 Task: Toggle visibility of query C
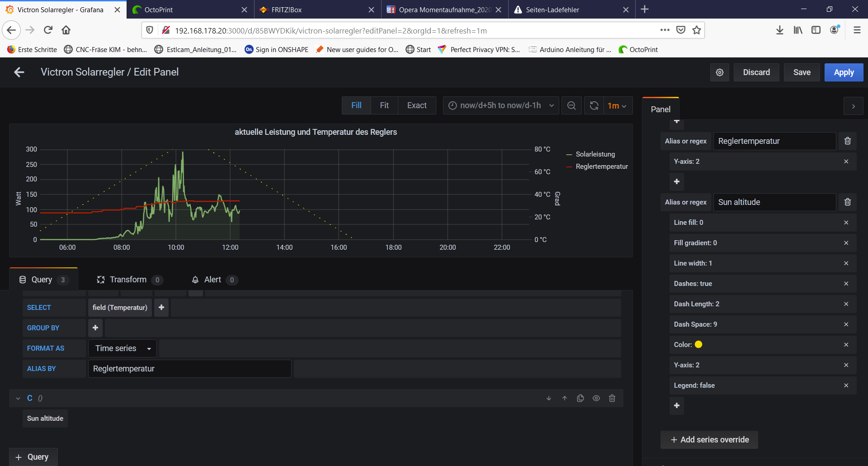[596, 398]
